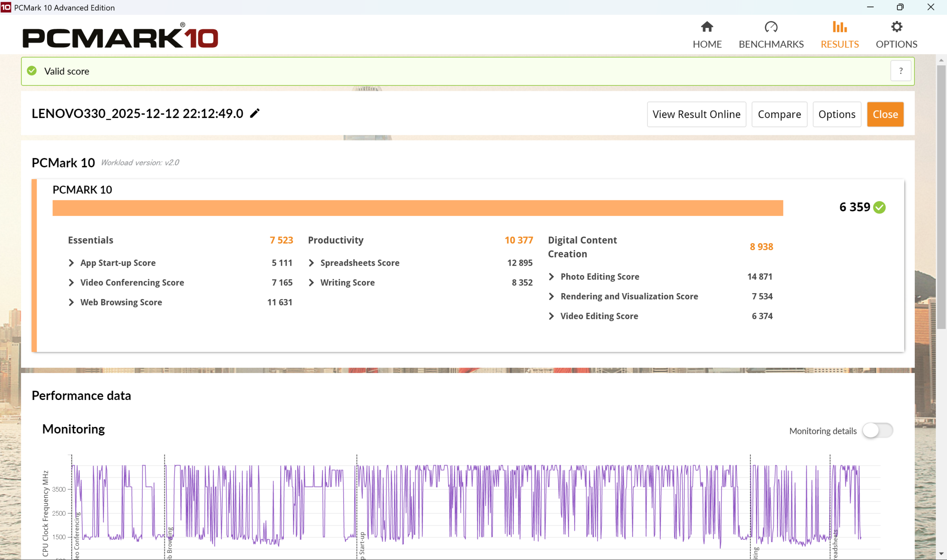Click the Results bar chart icon

point(839,27)
